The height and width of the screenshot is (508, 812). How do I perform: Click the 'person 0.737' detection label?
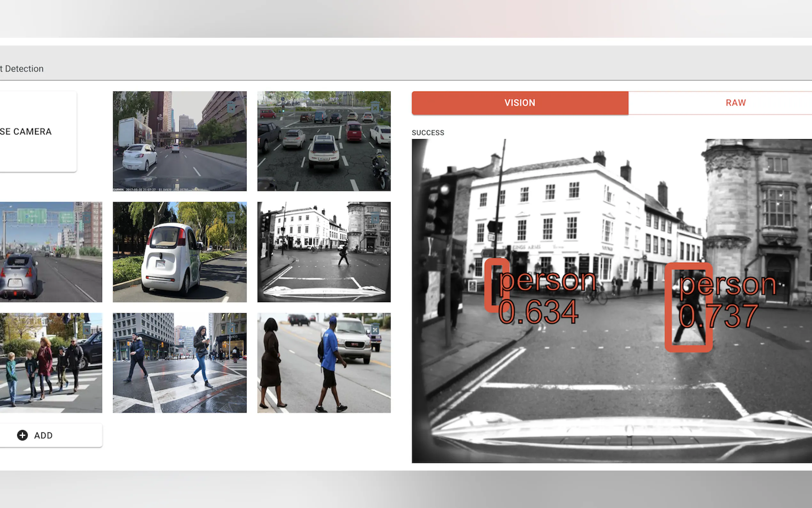click(727, 302)
